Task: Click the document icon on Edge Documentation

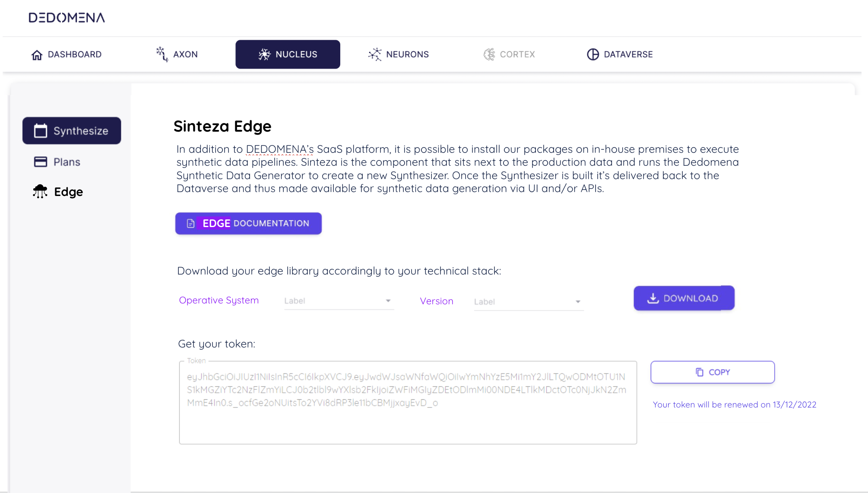Action: [190, 223]
